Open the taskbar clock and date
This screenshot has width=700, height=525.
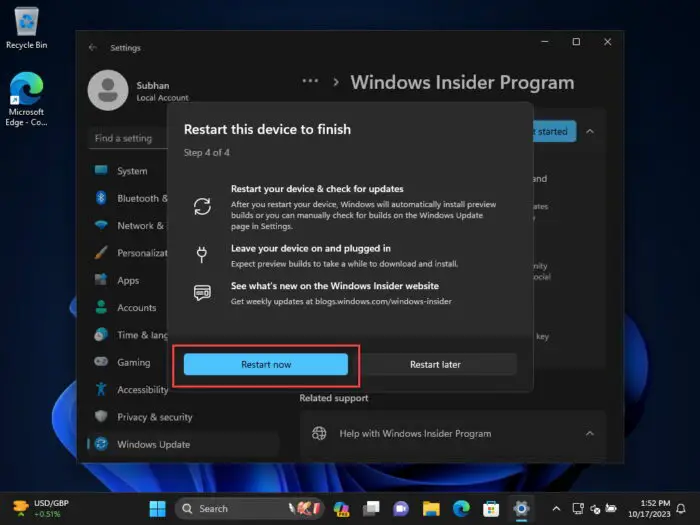point(649,508)
